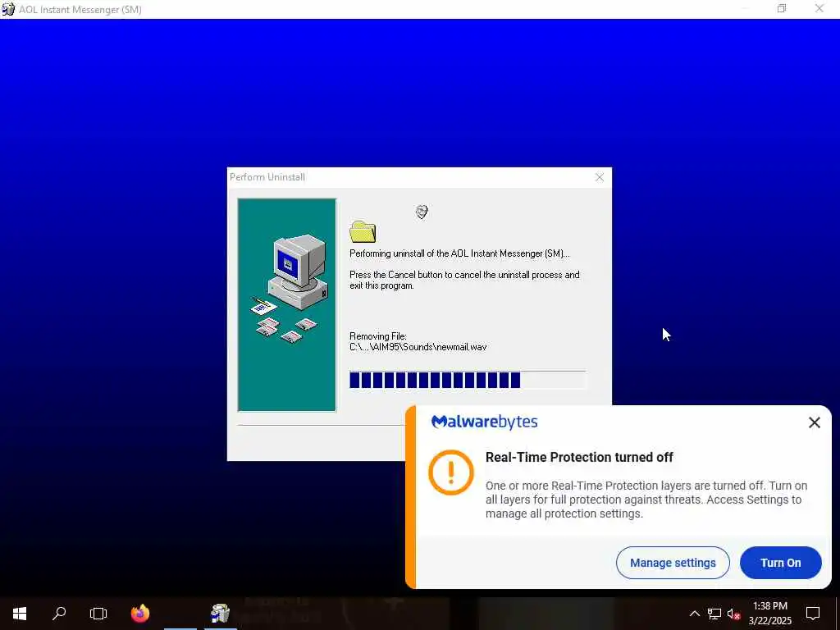This screenshot has width=840, height=630.
Task: Close the Perform Uninstall dialog
Action: (x=600, y=177)
